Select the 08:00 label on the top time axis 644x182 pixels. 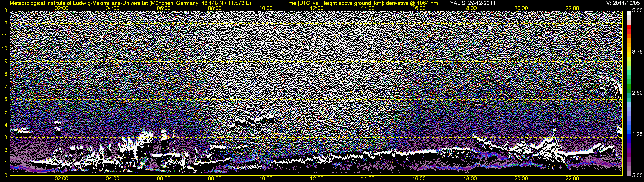pos(215,8)
